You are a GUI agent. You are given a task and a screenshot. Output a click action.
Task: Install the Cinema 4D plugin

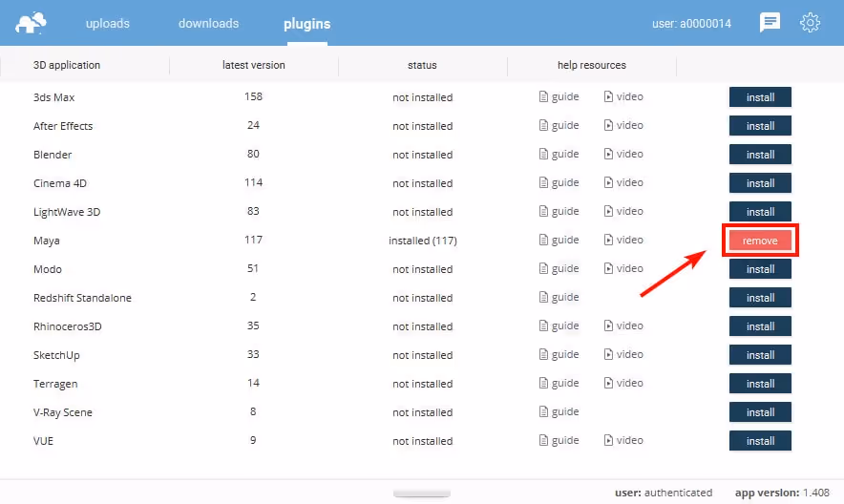click(760, 183)
